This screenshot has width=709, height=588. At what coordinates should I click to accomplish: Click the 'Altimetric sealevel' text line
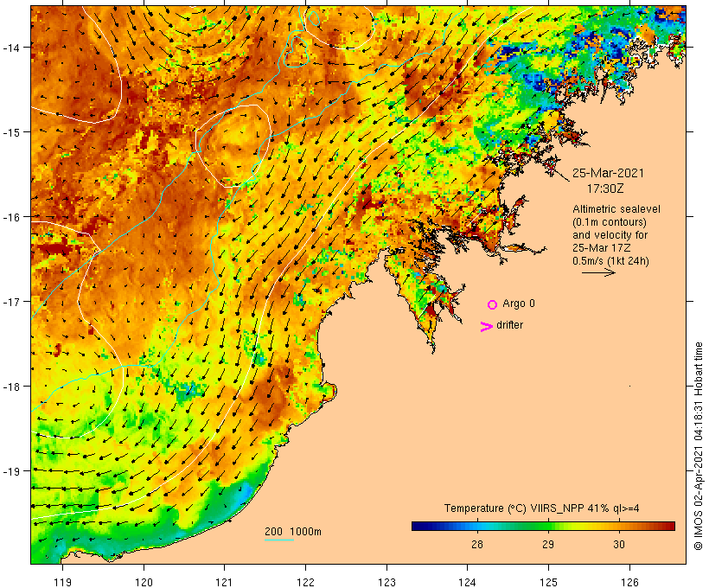(616, 209)
